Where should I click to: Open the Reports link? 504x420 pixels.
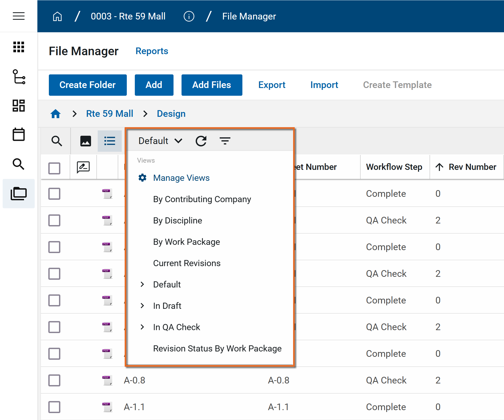pyautogui.click(x=152, y=51)
